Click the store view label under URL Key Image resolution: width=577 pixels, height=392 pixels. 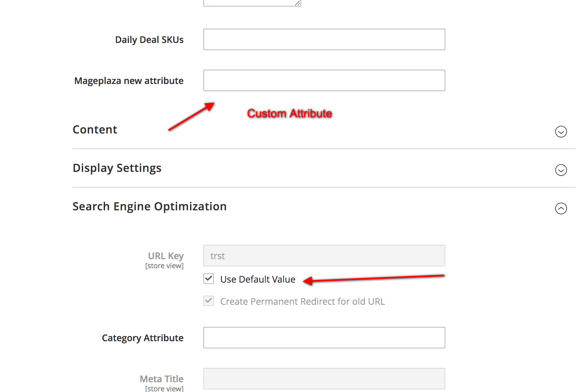click(164, 265)
